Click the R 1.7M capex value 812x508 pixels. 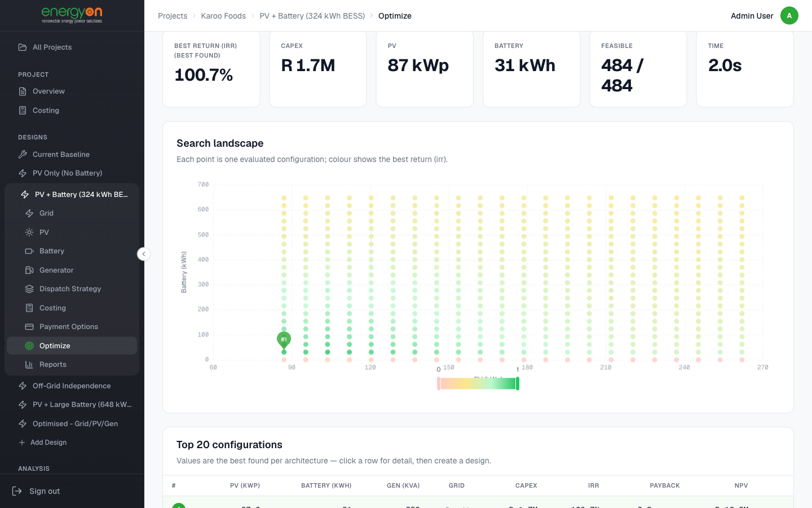(x=308, y=65)
